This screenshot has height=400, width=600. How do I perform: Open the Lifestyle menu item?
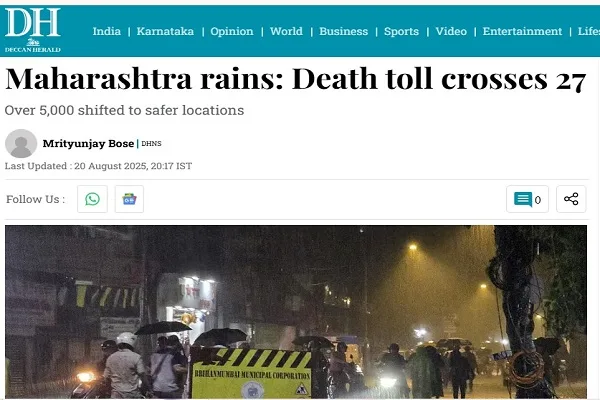(589, 31)
